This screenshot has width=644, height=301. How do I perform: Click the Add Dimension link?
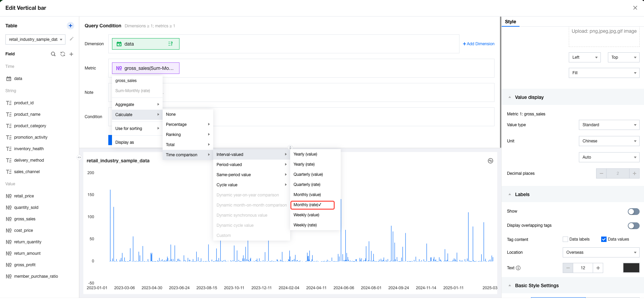coord(478,44)
